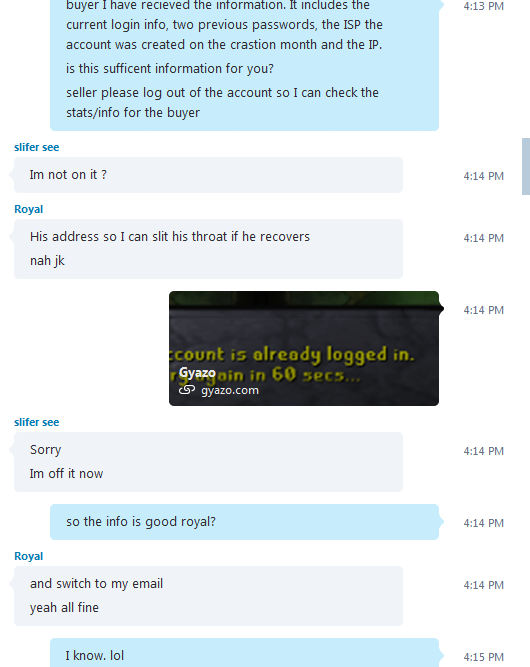Click the chain link icon beside gyazo.com

coord(187,390)
